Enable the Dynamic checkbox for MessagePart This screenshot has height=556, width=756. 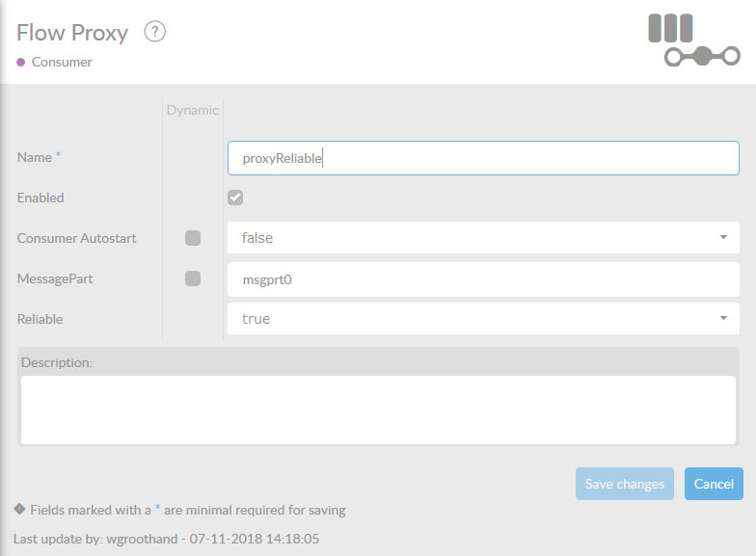click(x=193, y=278)
